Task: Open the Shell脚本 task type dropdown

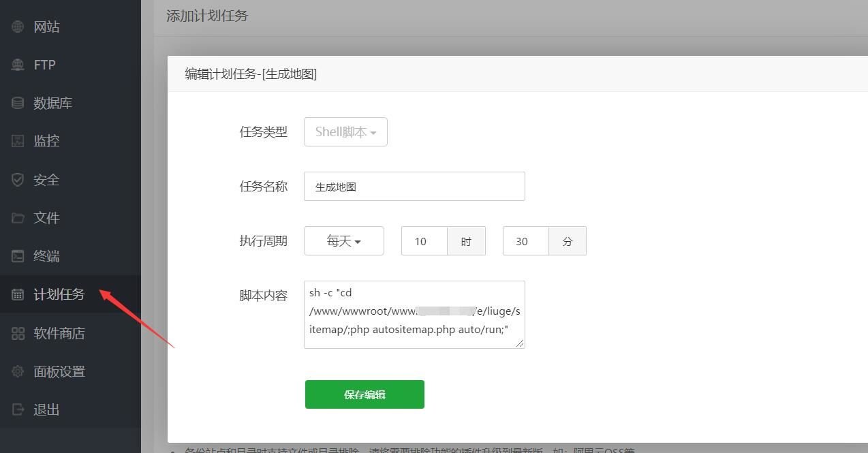Action: (345, 132)
